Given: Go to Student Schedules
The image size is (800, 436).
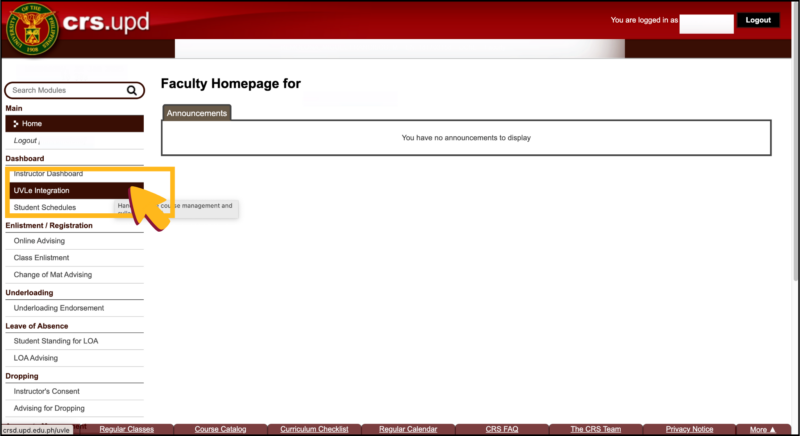Looking at the screenshot, I should [x=44, y=208].
